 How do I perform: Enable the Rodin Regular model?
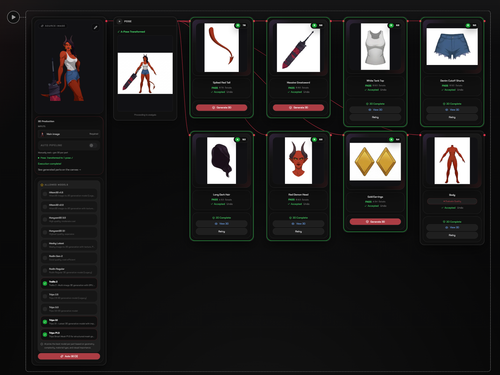[x=45, y=270]
